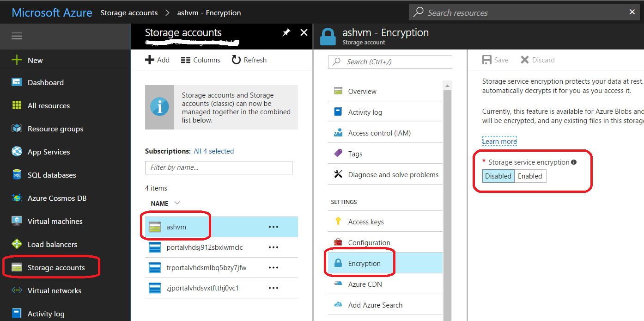Pin the Storage accounts blade
The width and height of the screenshot is (644, 321).
pos(286,32)
